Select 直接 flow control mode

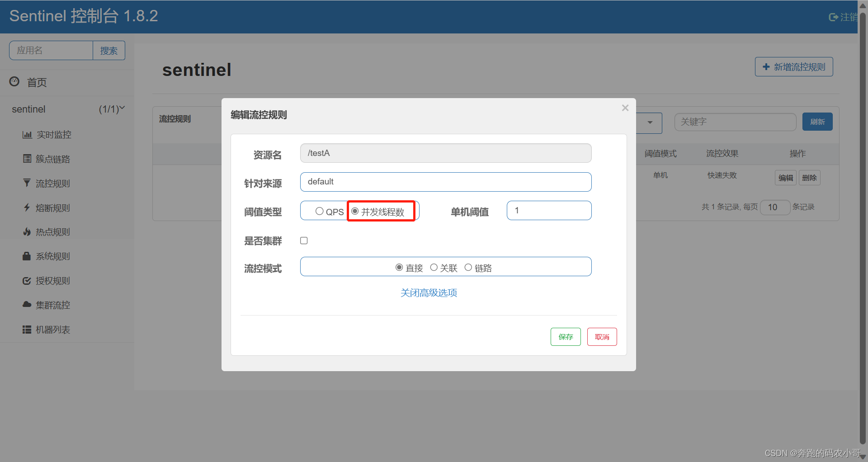click(399, 267)
